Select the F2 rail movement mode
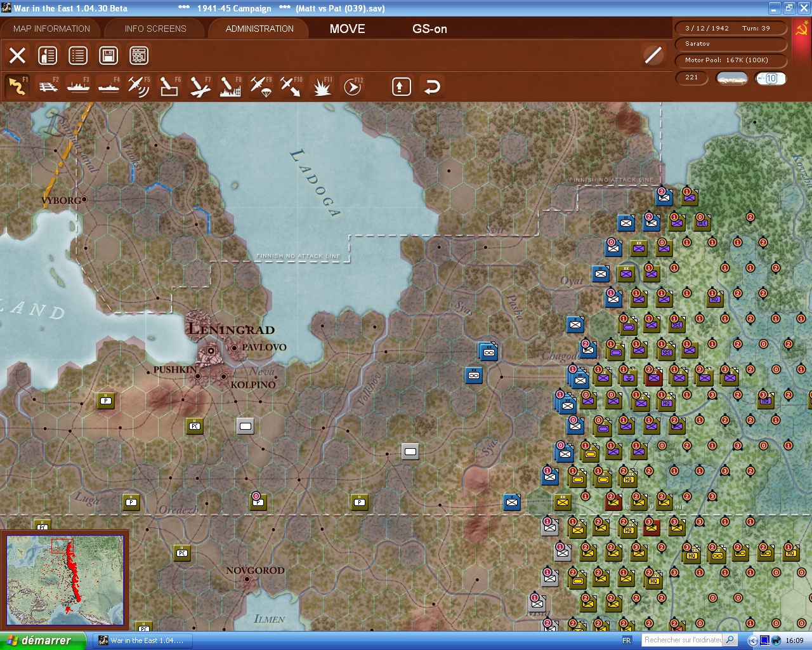Viewport: 812px width, 650px height. click(x=48, y=86)
